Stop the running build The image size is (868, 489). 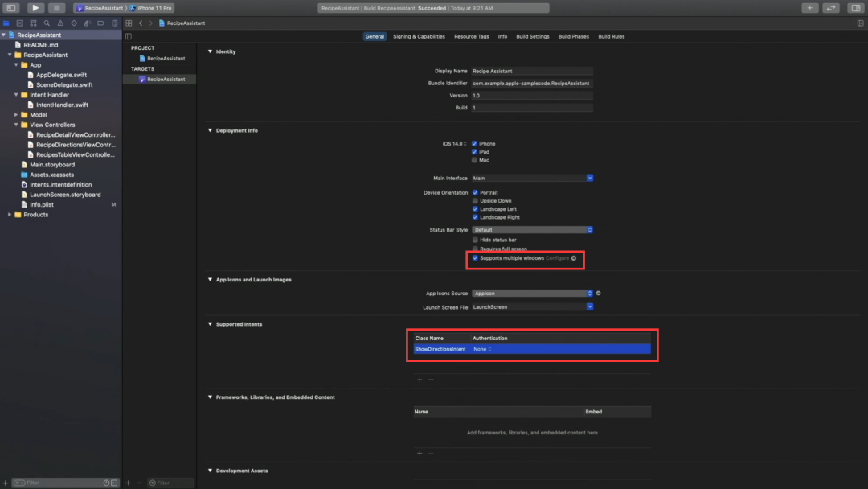[x=56, y=8]
